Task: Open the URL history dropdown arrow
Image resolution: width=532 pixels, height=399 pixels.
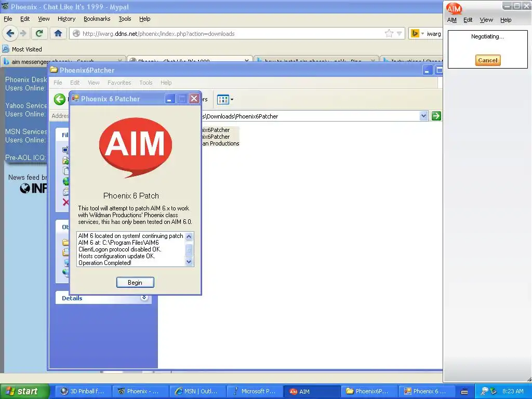Action: [x=400, y=34]
